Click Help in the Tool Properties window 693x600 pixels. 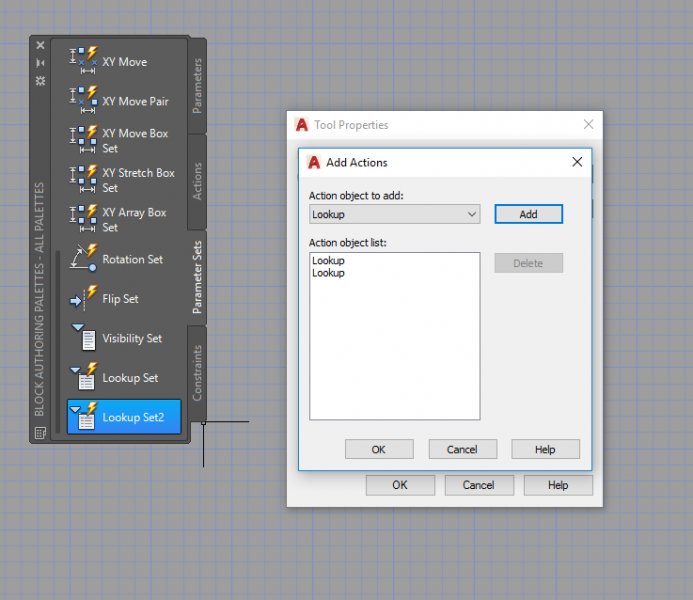558,485
